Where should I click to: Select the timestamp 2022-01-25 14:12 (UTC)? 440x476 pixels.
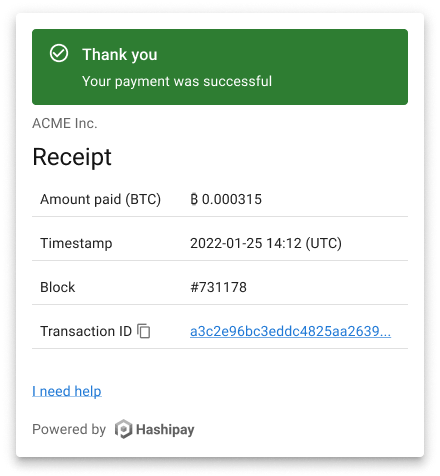pyautogui.click(x=266, y=243)
